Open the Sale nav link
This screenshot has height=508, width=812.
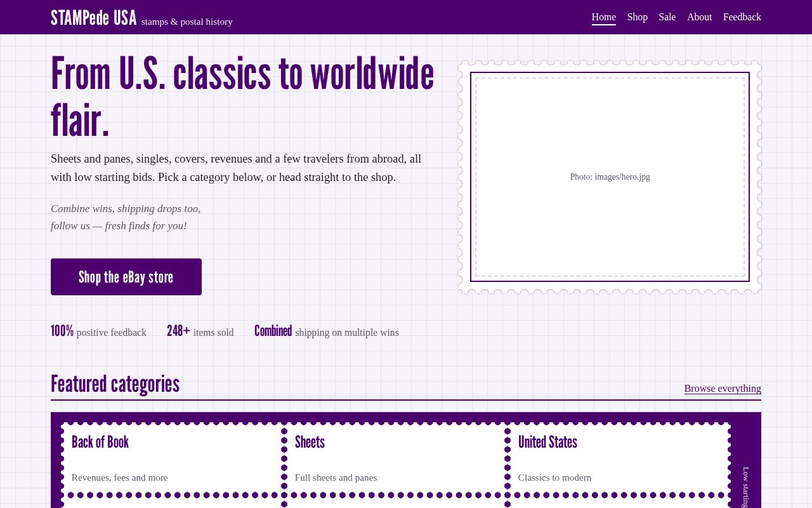coord(667,17)
